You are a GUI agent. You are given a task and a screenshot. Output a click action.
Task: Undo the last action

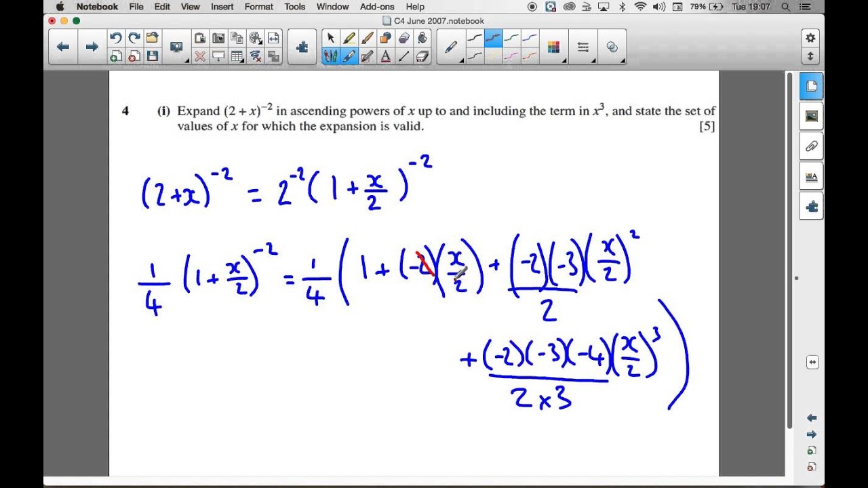(116, 38)
